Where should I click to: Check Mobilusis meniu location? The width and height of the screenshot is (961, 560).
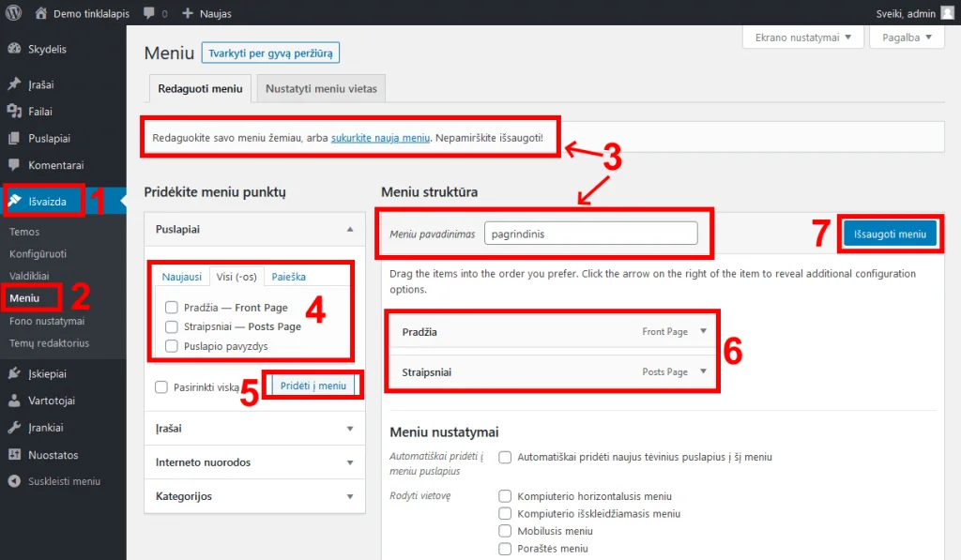click(x=505, y=531)
